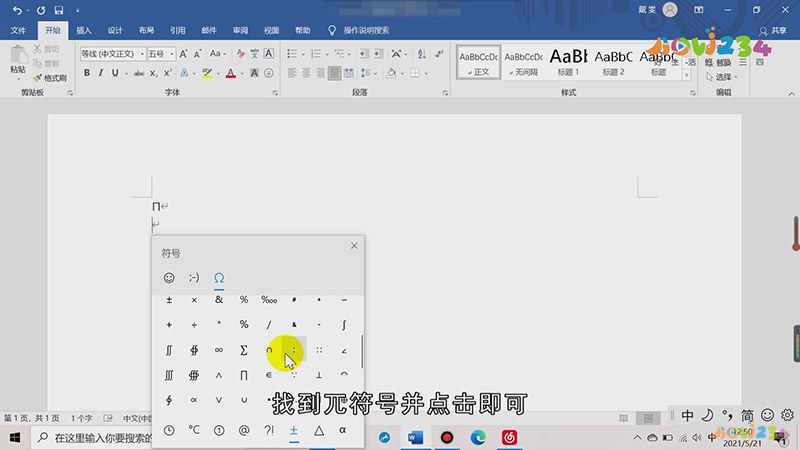The image size is (800, 450).
Task: Click 替换 replace button
Action: point(719,63)
